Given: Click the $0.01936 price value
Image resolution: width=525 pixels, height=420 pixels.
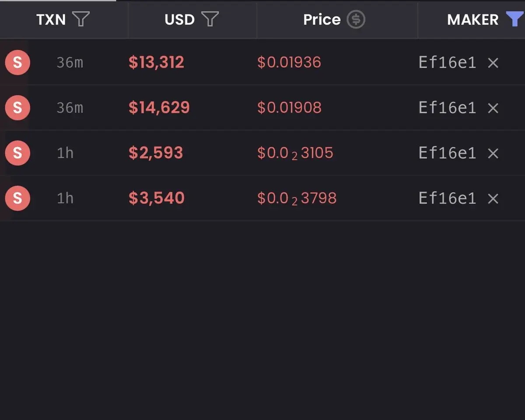Looking at the screenshot, I should (289, 63).
